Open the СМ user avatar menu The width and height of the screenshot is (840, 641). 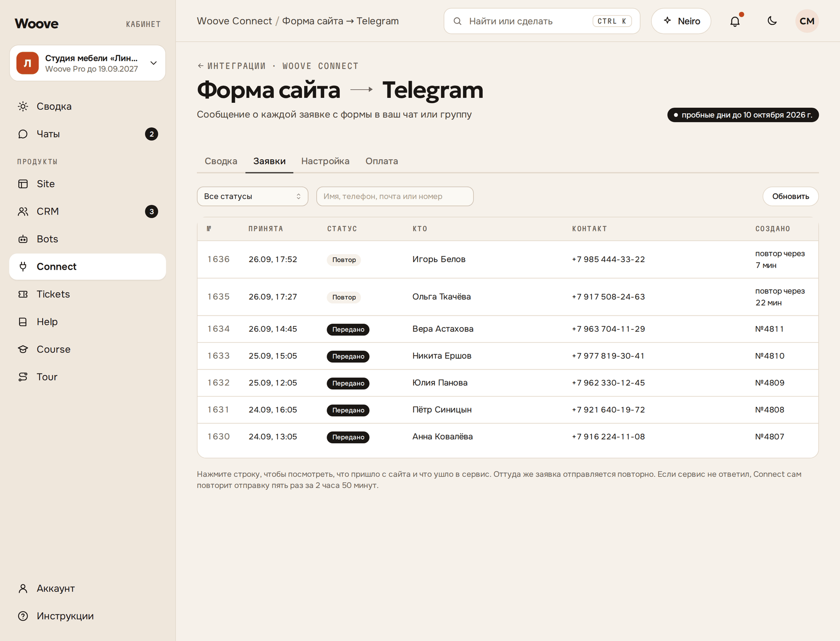tap(807, 21)
